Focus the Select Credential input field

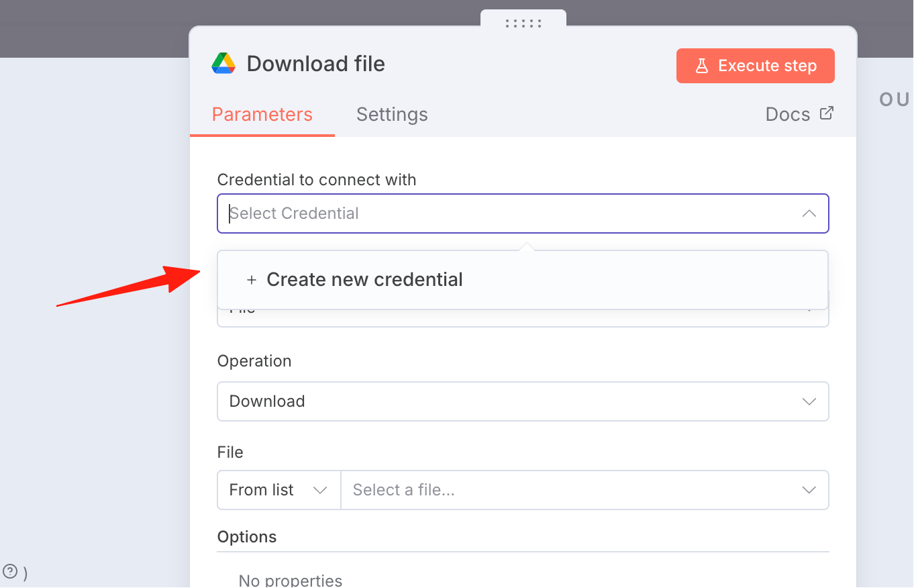pyautogui.click(x=523, y=213)
